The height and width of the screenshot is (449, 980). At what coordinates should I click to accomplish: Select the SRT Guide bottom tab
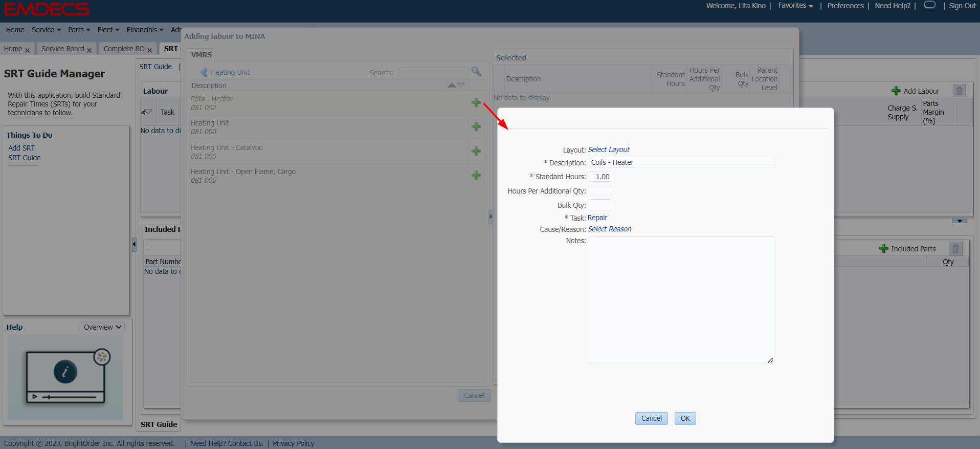point(159,424)
